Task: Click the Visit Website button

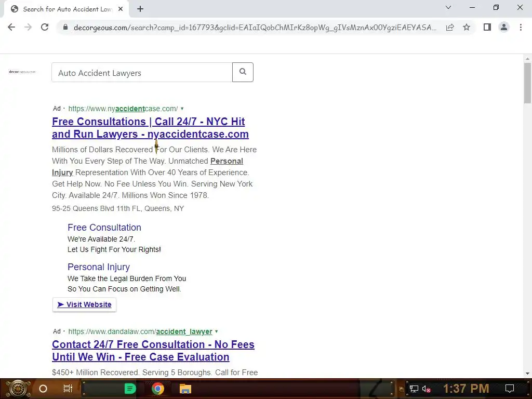Action: point(85,304)
